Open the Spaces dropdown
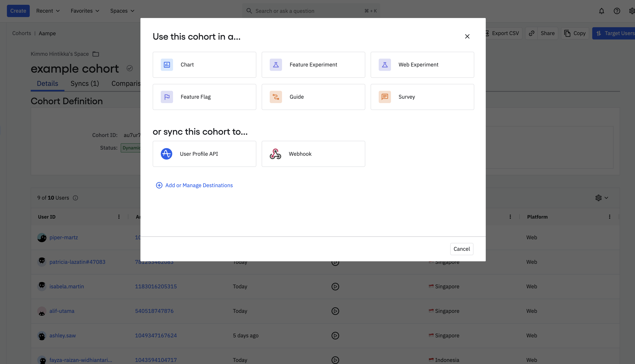This screenshot has width=635, height=364. (x=122, y=11)
